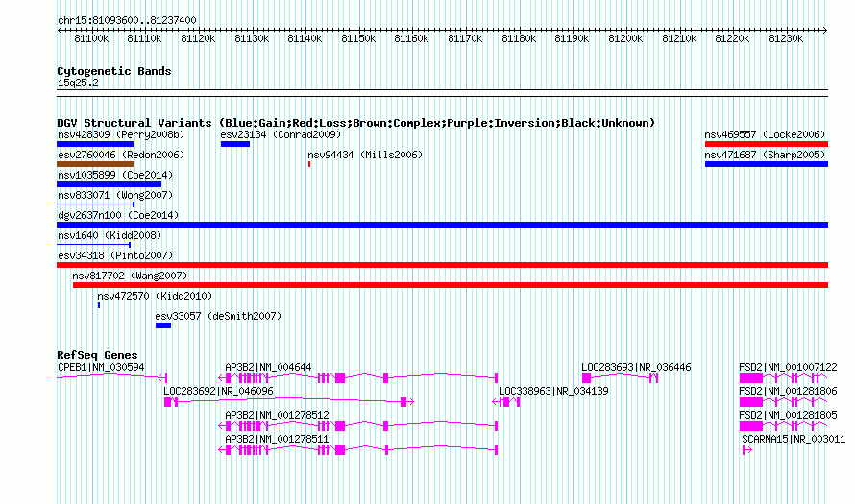Click the blue bar under nsv428309

[x=95, y=144]
